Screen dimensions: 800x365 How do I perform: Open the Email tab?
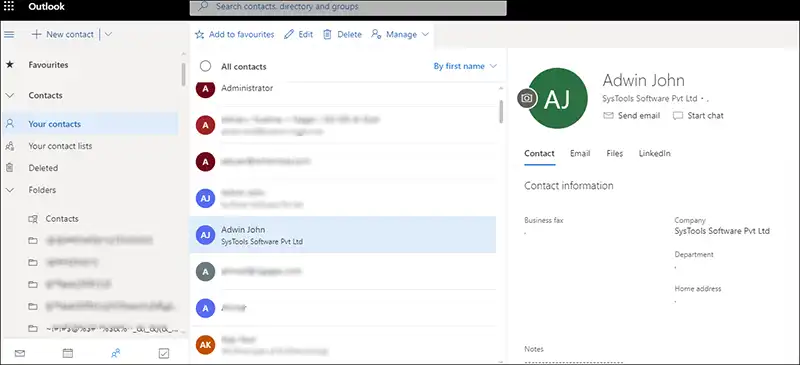point(580,154)
